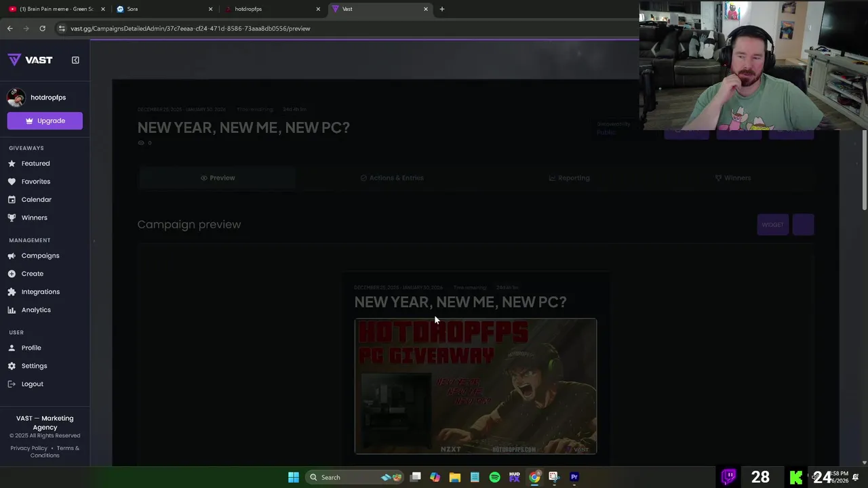Open Windows Start menu
Viewport: 868px width, 488px height.
click(294, 477)
